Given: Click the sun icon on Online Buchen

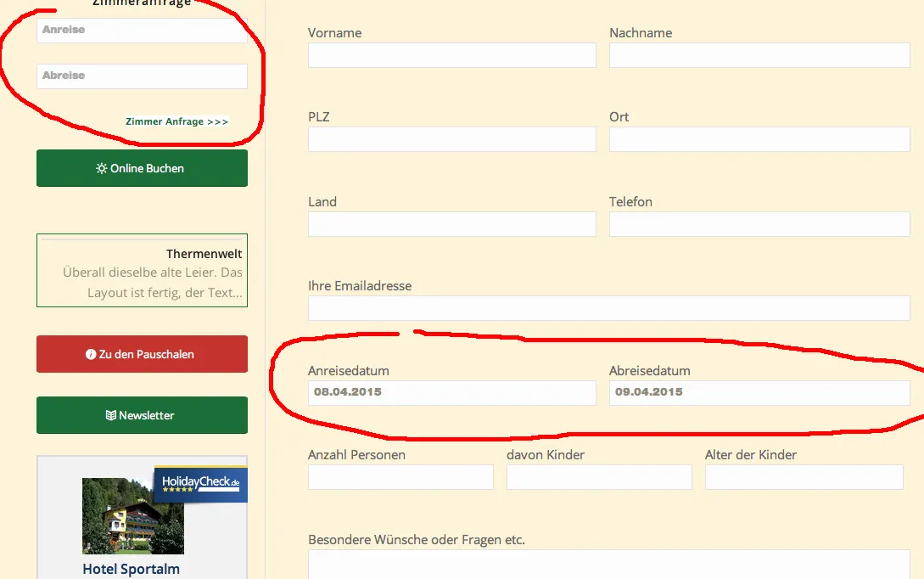Looking at the screenshot, I should [x=101, y=169].
